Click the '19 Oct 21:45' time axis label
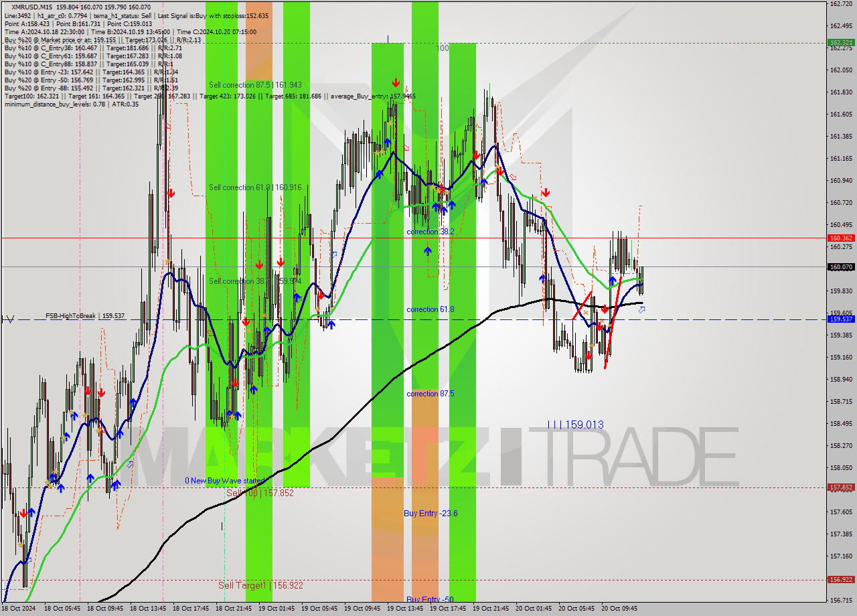The width and height of the screenshot is (857, 616). click(491, 609)
